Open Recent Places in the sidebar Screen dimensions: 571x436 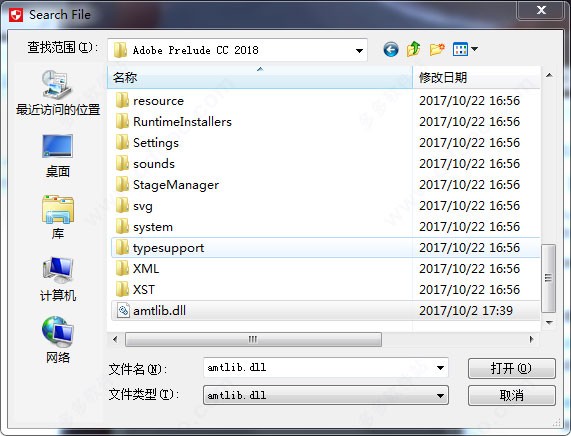tap(58, 93)
